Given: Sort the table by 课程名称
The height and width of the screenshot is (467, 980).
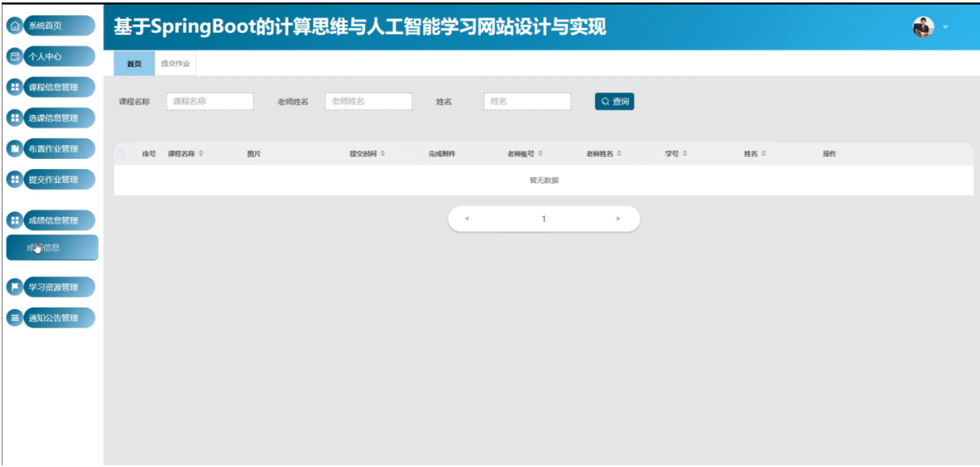Looking at the screenshot, I should 200,154.
